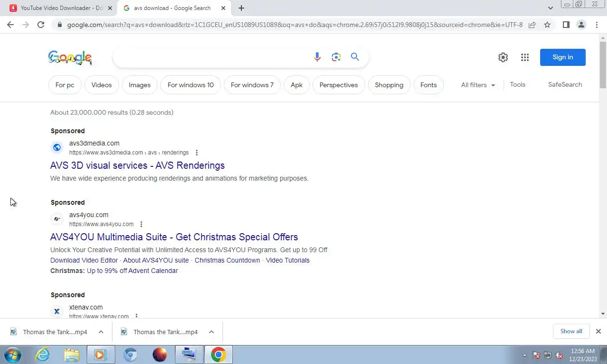This screenshot has height=364, width=607.
Task: Switch to Images results
Action: click(x=139, y=85)
